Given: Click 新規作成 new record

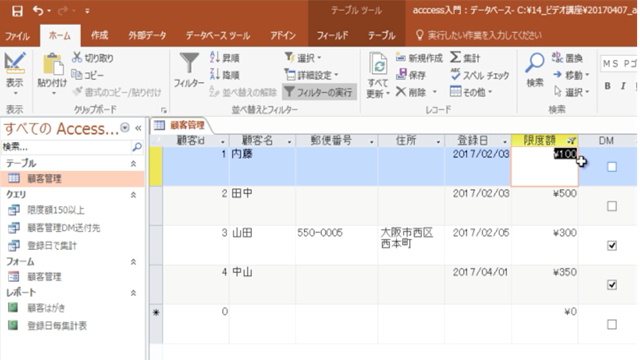Looking at the screenshot, I should pos(419,58).
